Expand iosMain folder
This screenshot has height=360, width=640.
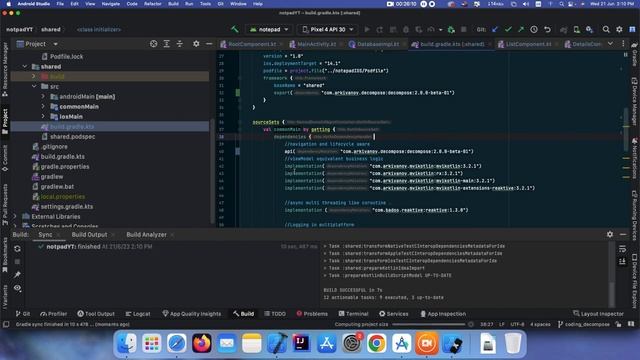coord(43,116)
